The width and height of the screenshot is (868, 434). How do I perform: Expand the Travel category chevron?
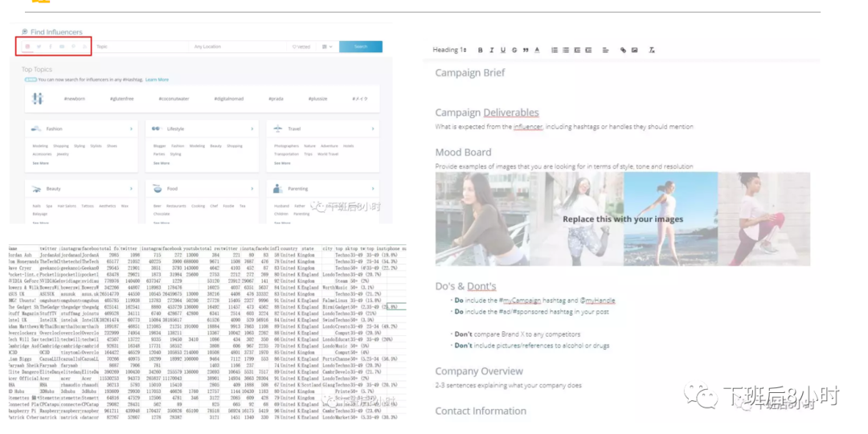pyautogui.click(x=373, y=129)
